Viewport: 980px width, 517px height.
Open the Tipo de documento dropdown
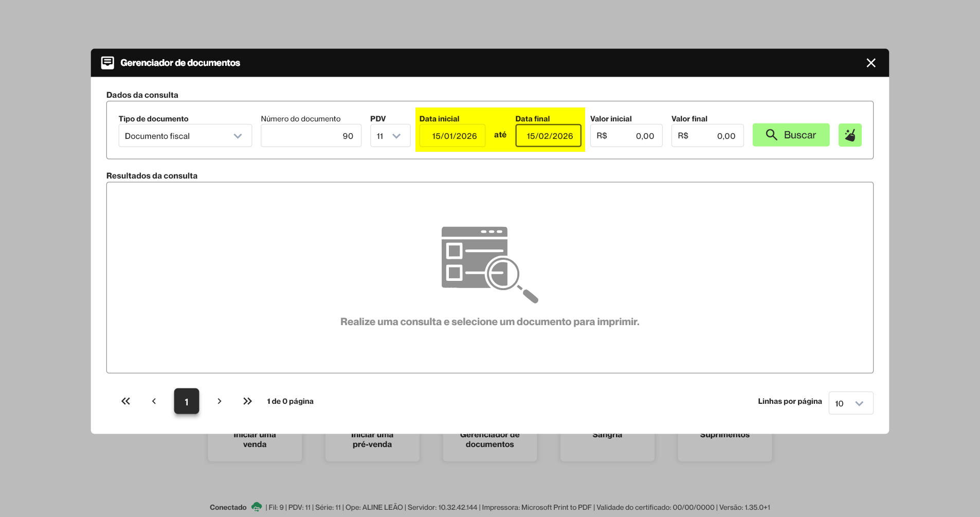(185, 136)
